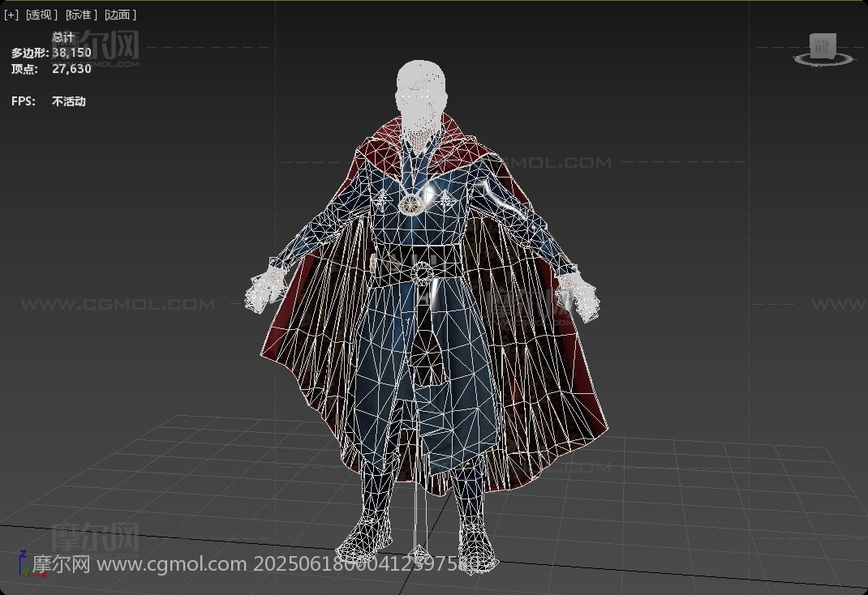Select the vertex count 27,630
868x595 pixels.
(x=72, y=69)
